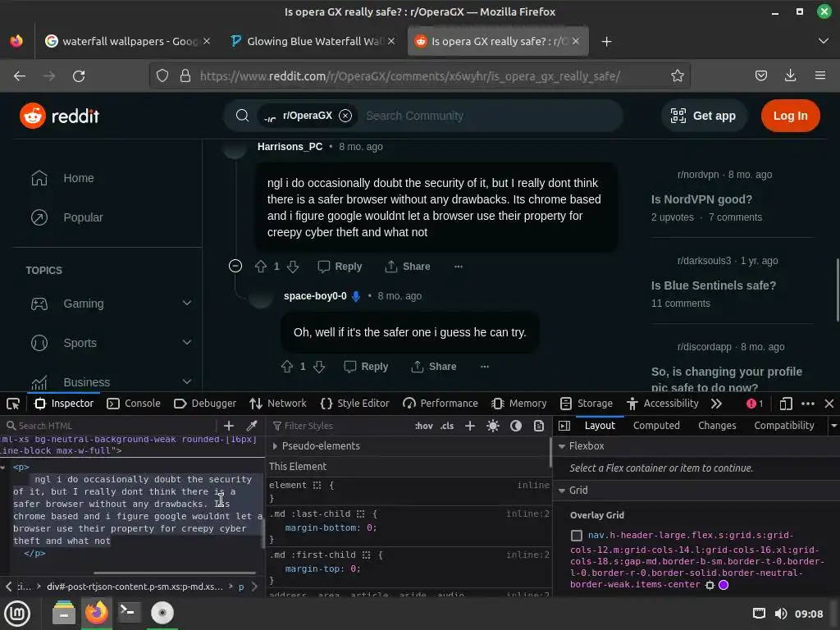Create a new node with plus in Inspector
Image resolution: width=840 pixels, height=630 pixels.
tap(229, 426)
